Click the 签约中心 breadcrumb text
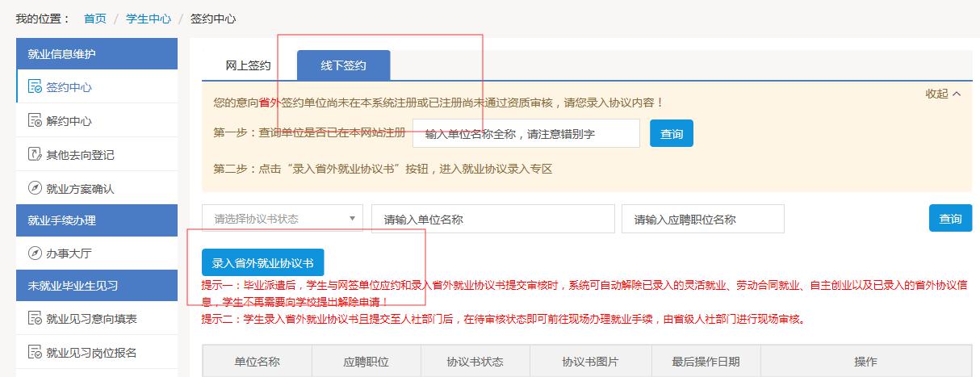Viewport: 980px width, 377px height. point(213,18)
